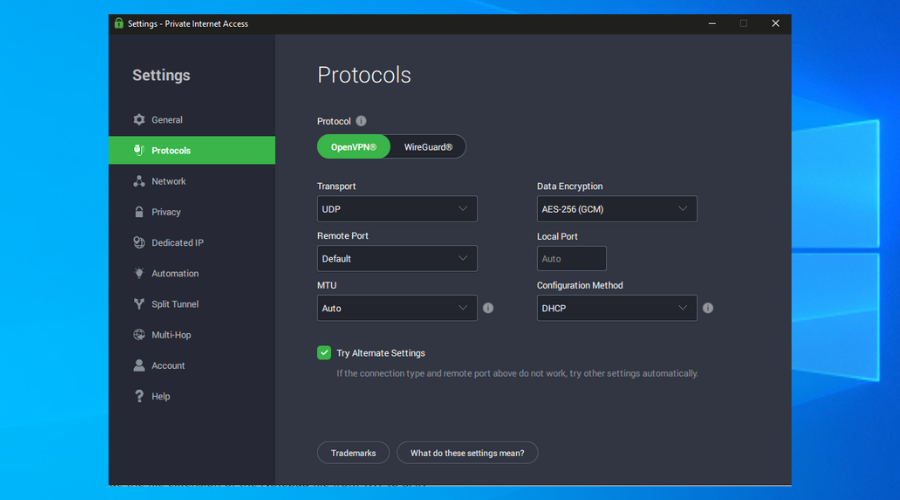Open the Automation settings page
Screen dimensions: 900x500
[175, 273]
